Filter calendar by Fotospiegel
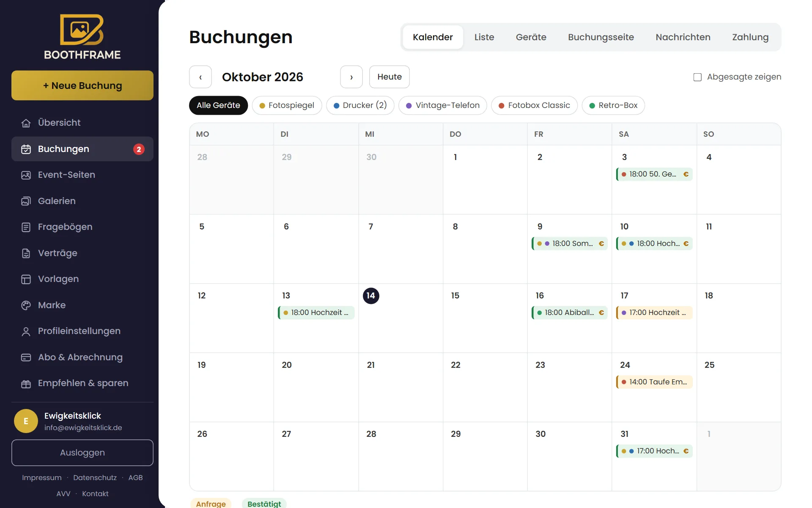 pyautogui.click(x=287, y=105)
